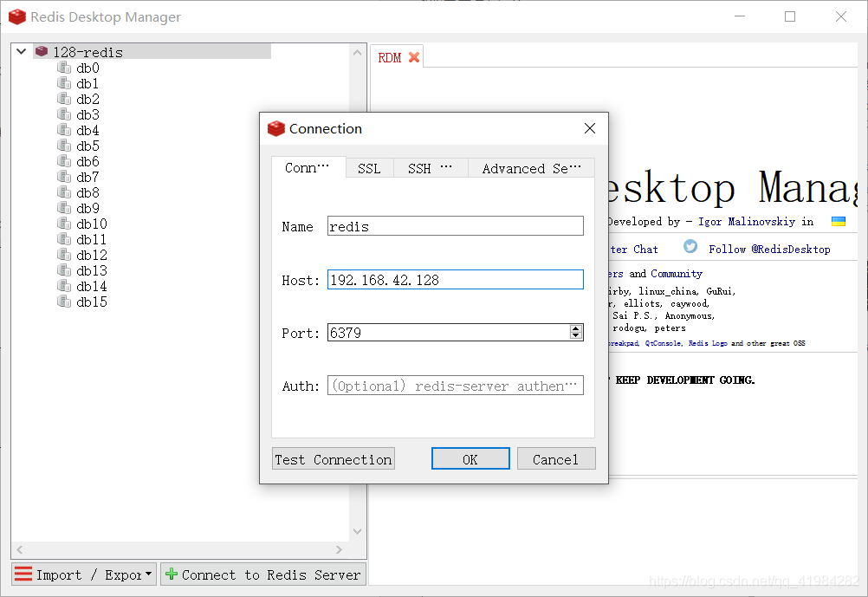Click the db0 database icon
The width and height of the screenshot is (868, 597).
click(64, 68)
